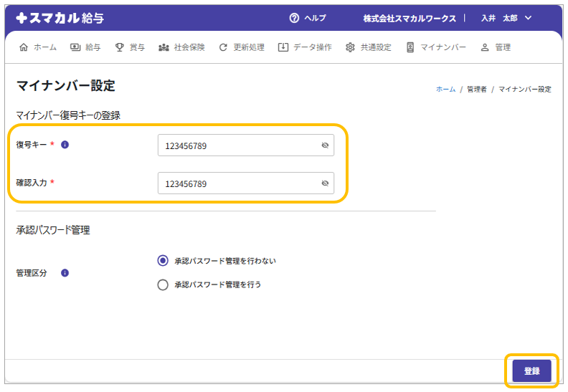Open 管理 menu item

496,47
